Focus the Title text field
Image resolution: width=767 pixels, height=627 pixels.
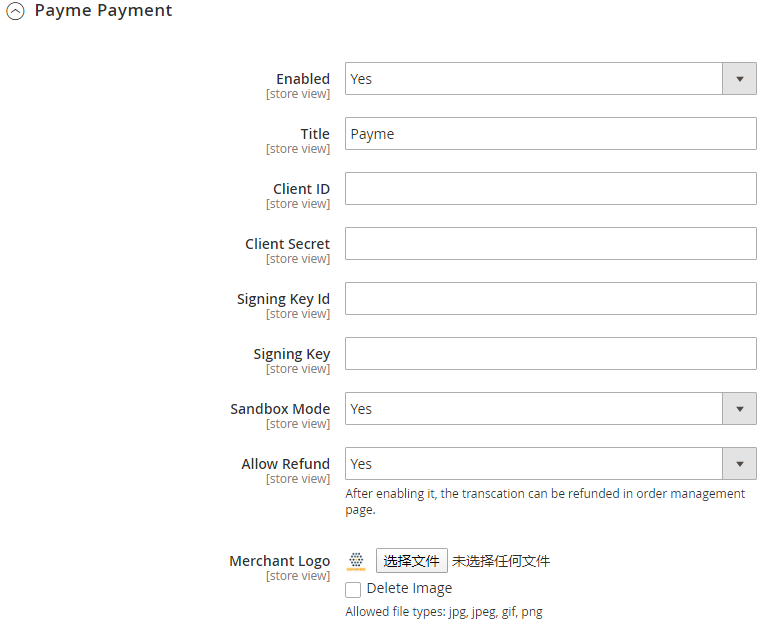[550, 134]
